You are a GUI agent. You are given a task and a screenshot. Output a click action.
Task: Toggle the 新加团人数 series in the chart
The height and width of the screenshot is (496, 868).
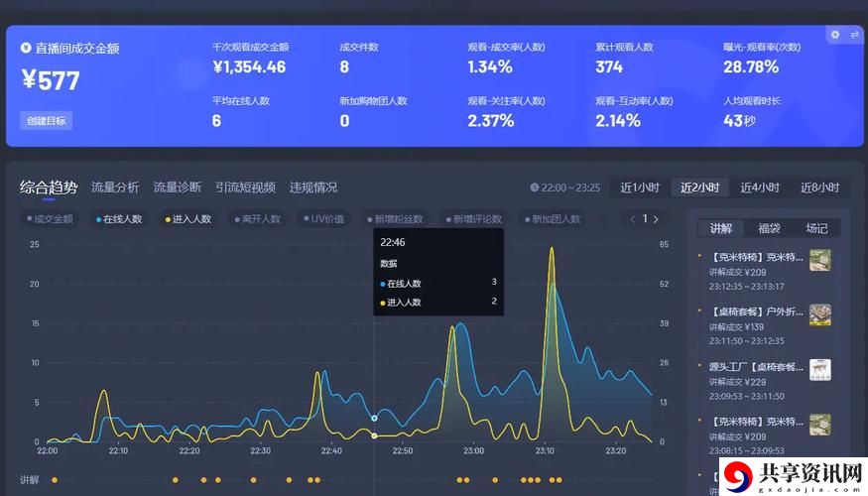coord(553,219)
